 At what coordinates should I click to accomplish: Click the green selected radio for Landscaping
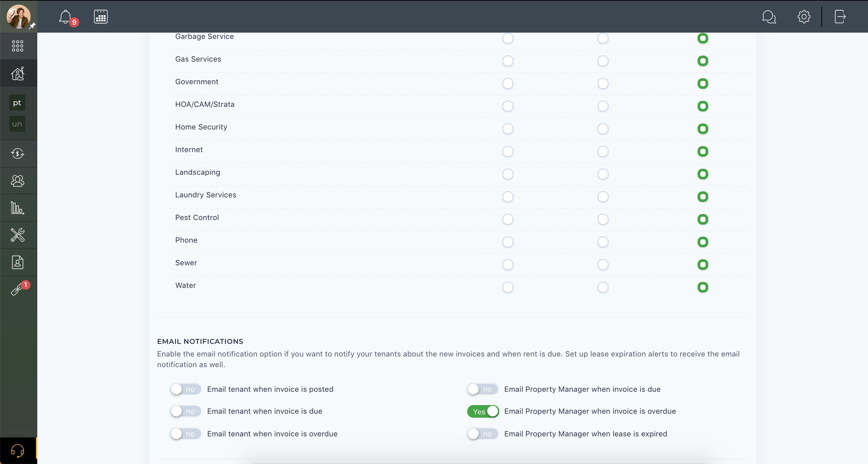pos(703,174)
